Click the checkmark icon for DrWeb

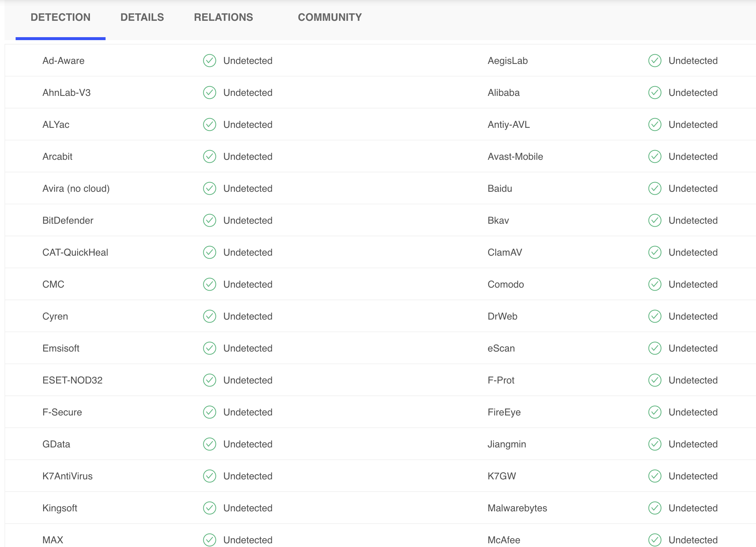[655, 316]
